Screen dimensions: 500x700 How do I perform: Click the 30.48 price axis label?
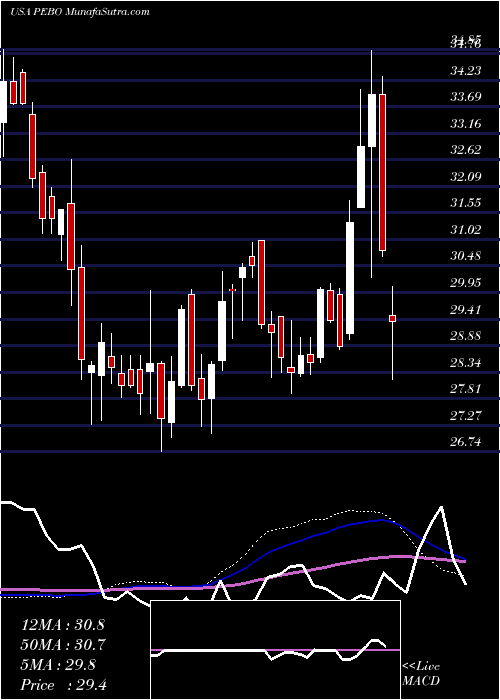pyautogui.click(x=466, y=256)
